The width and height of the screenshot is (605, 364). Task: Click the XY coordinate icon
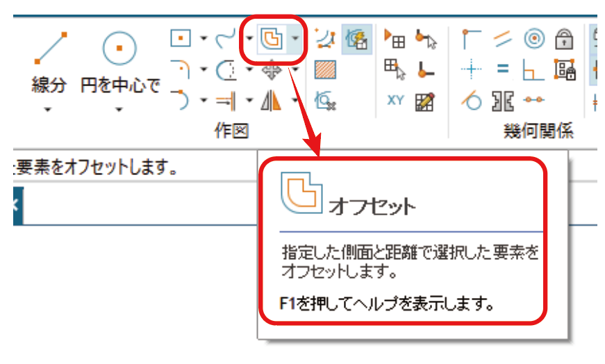click(395, 101)
